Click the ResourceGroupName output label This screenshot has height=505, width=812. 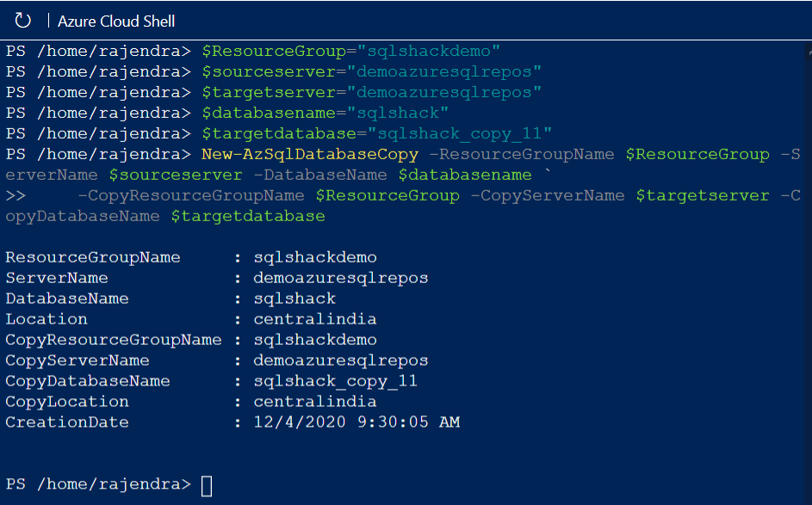click(x=93, y=257)
